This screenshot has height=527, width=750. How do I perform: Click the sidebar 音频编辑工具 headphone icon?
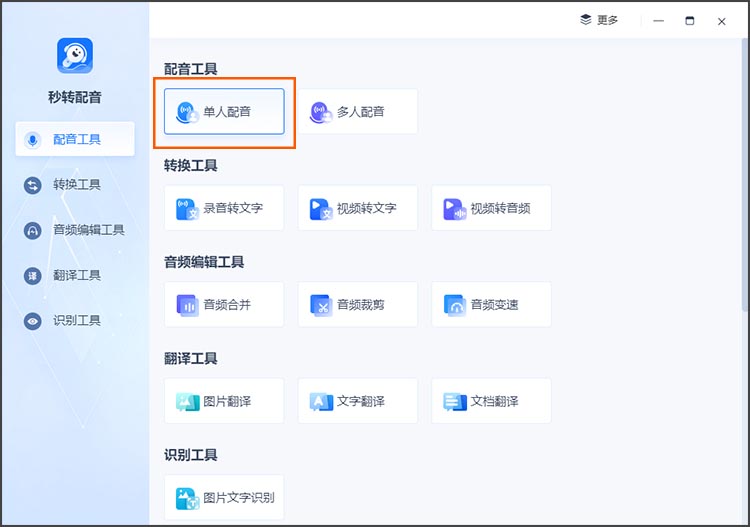click(x=33, y=231)
